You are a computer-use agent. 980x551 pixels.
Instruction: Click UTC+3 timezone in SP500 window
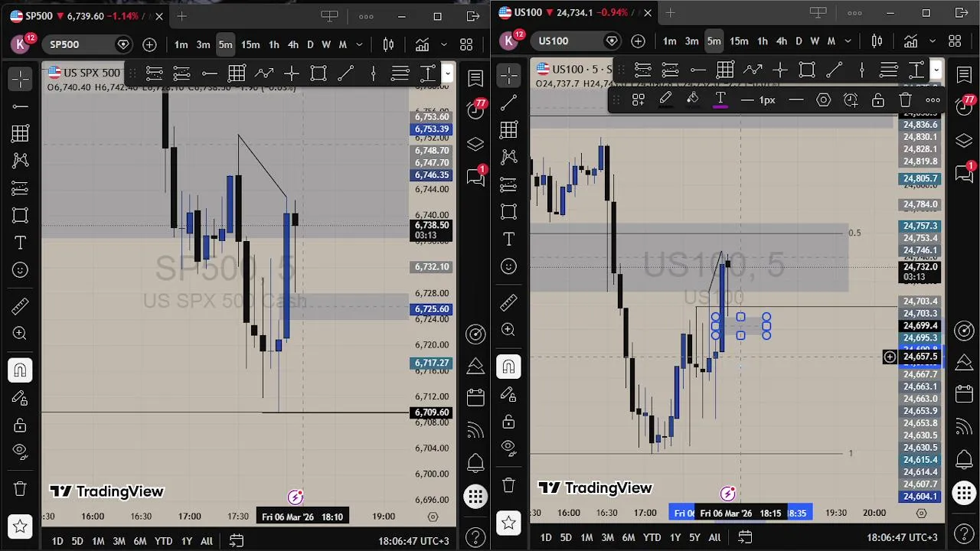(x=413, y=541)
